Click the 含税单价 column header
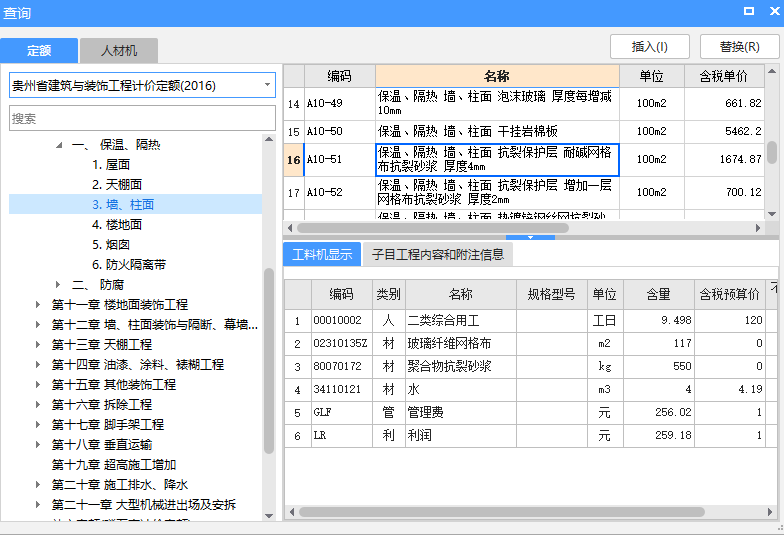784x535 pixels. (724, 76)
